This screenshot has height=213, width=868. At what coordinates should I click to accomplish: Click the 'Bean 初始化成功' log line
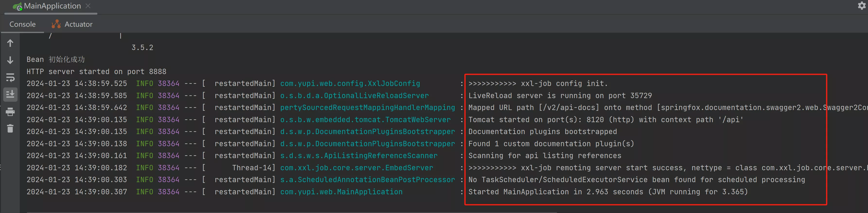[56, 60]
